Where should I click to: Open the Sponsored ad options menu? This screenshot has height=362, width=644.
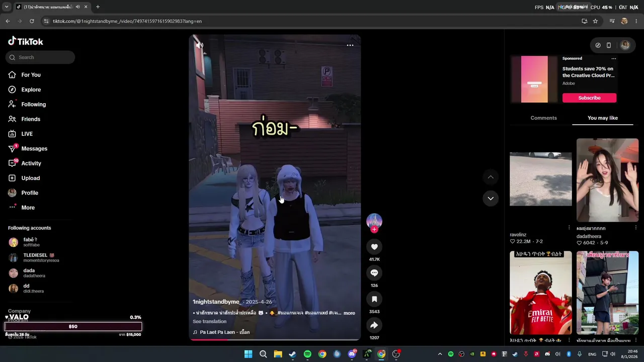[x=613, y=59]
